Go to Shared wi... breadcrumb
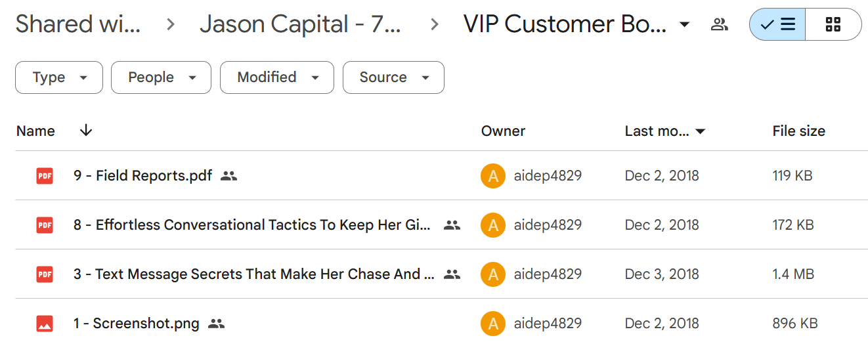Viewport: 868px width, 342px height. coord(77,25)
